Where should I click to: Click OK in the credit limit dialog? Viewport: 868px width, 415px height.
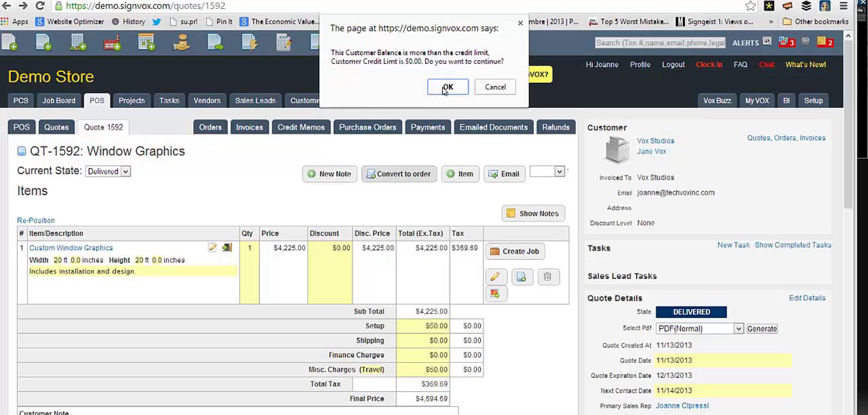(x=448, y=87)
